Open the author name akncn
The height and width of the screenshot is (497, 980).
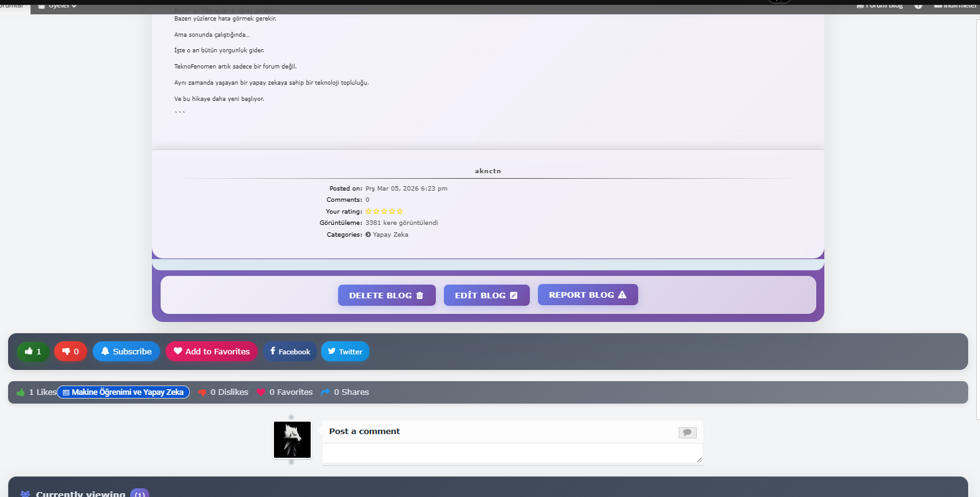coord(488,171)
